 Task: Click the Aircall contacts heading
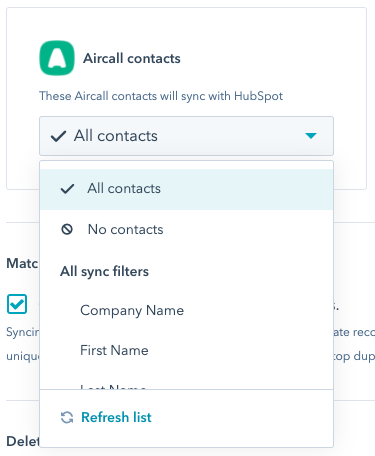[132, 58]
